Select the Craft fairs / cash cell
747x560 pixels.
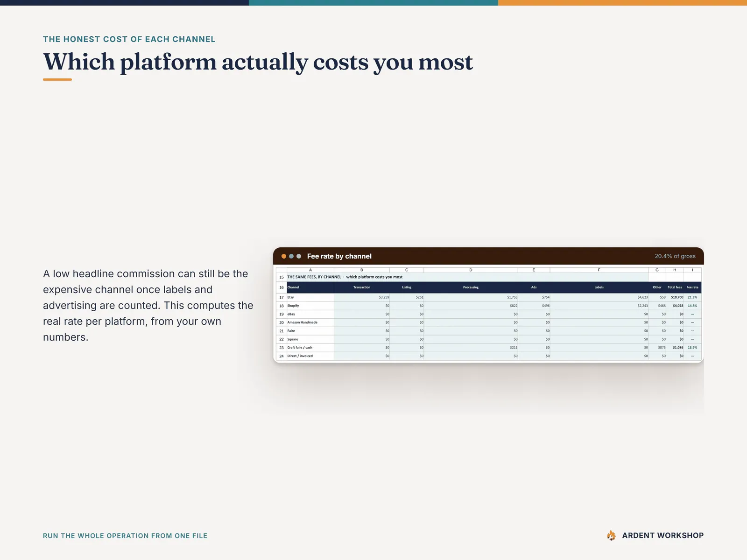pyautogui.click(x=310, y=348)
